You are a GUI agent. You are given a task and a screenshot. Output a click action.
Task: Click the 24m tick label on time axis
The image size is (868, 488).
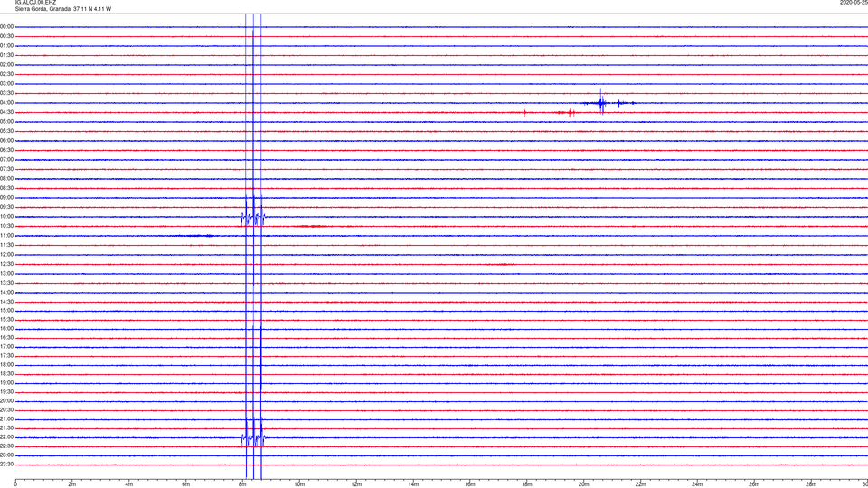coord(697,484)
